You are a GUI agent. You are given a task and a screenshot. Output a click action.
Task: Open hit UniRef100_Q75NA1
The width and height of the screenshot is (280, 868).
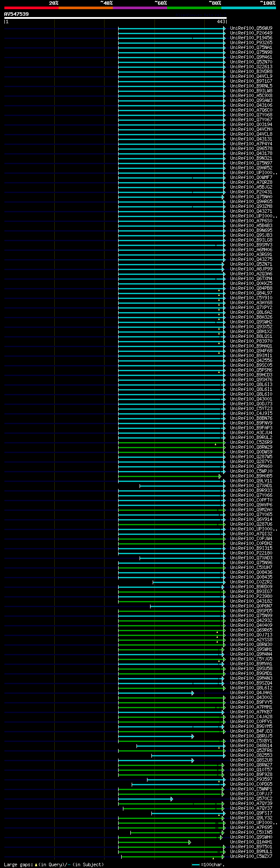tap(251, 48)
